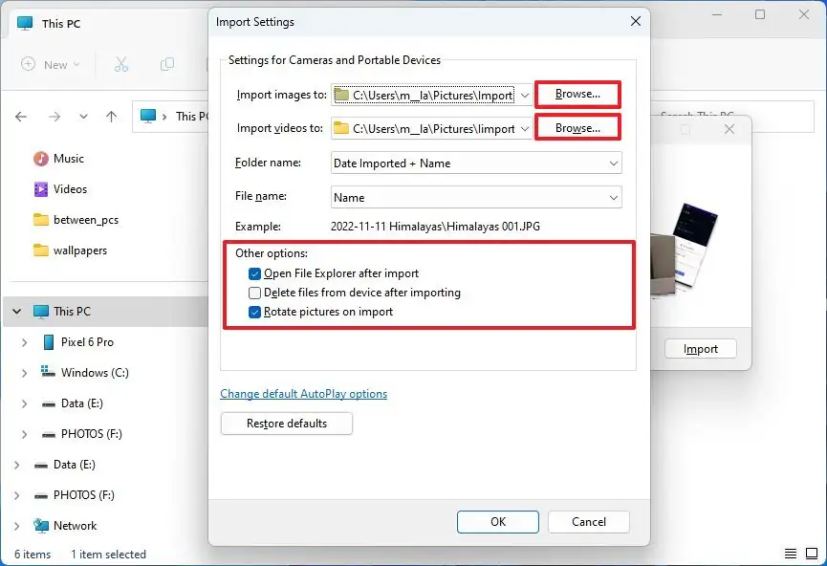827x566 pixels.
Task: Select the Pixel 6 Pro device icon
Action: coord(48,342)
